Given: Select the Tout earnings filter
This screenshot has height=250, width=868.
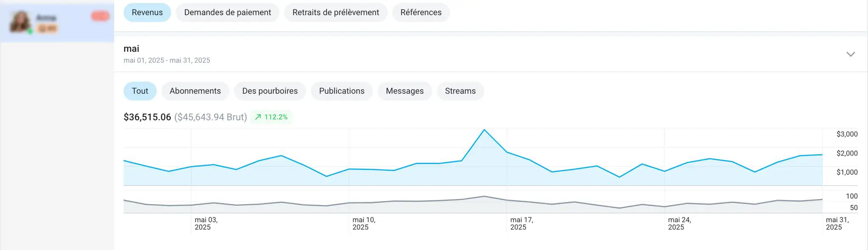Looking at the screenshot, I should (140, 91).
